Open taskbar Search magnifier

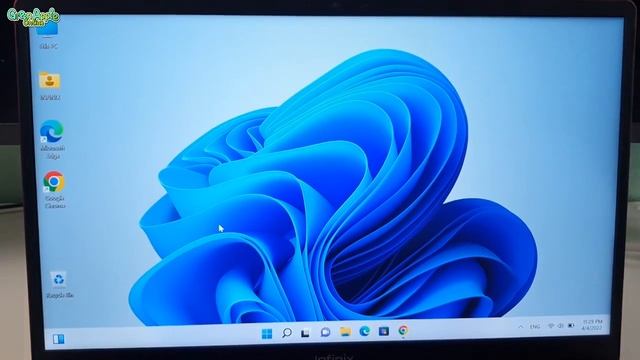[x=287, y=333]
